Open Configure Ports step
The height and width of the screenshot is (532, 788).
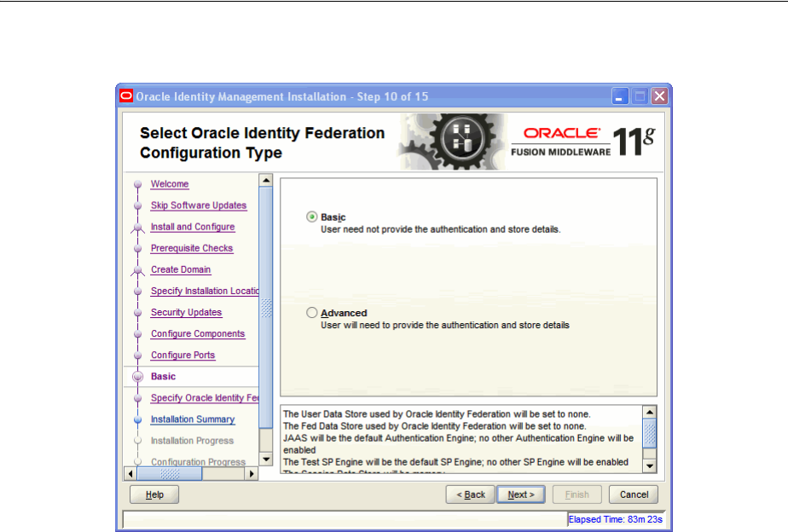(183, 356)
